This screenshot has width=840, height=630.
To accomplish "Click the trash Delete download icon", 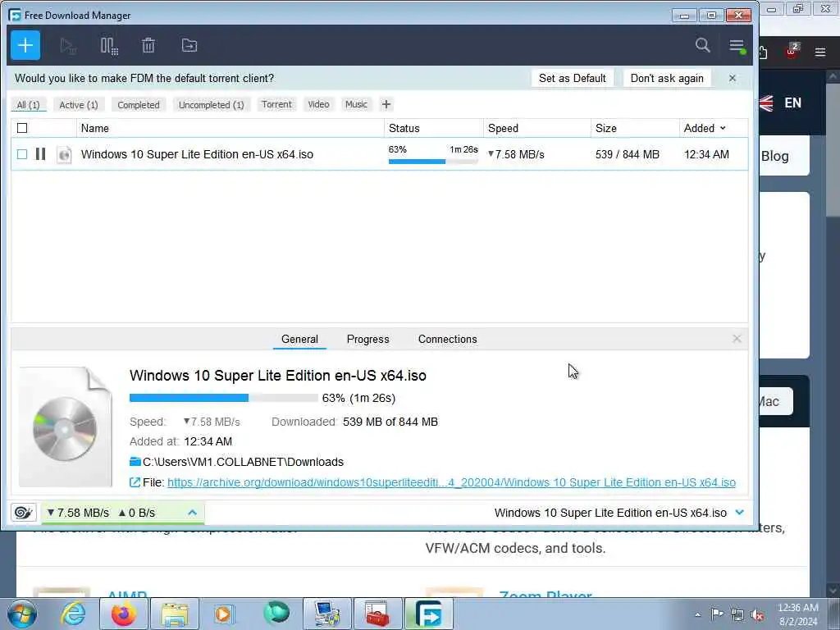I will pos(148,46).
